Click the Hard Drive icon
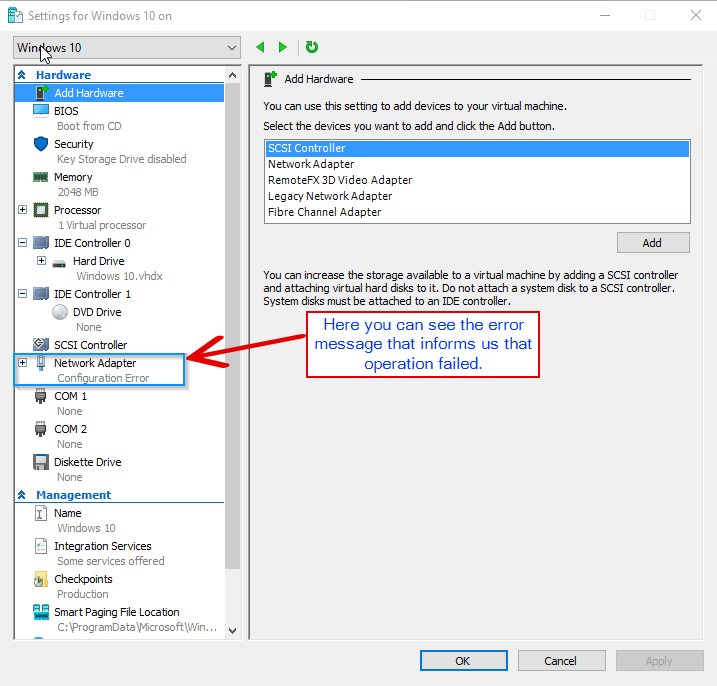This screenshot has height=686, width=717. (x=59, y=263)
